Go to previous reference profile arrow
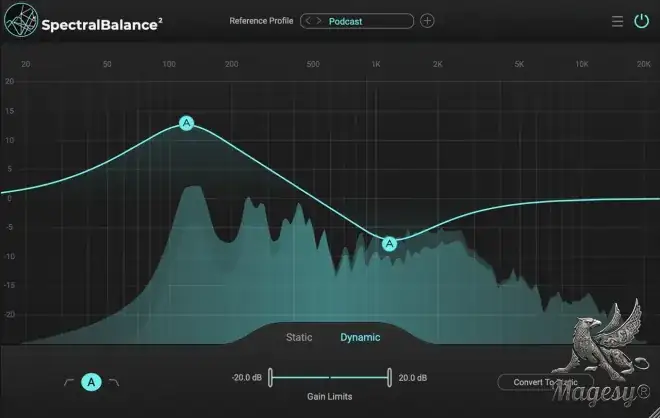660x418 pixels. [x=309, y=21]
